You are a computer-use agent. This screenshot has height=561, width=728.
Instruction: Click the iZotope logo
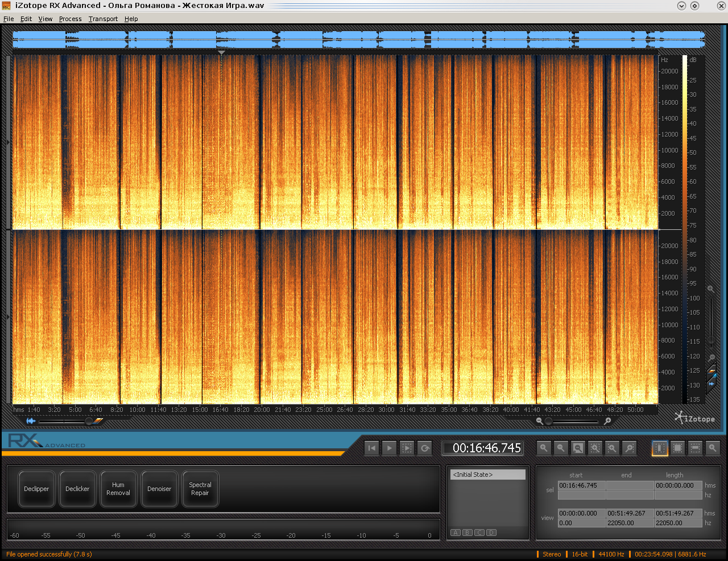click(695, 418)
